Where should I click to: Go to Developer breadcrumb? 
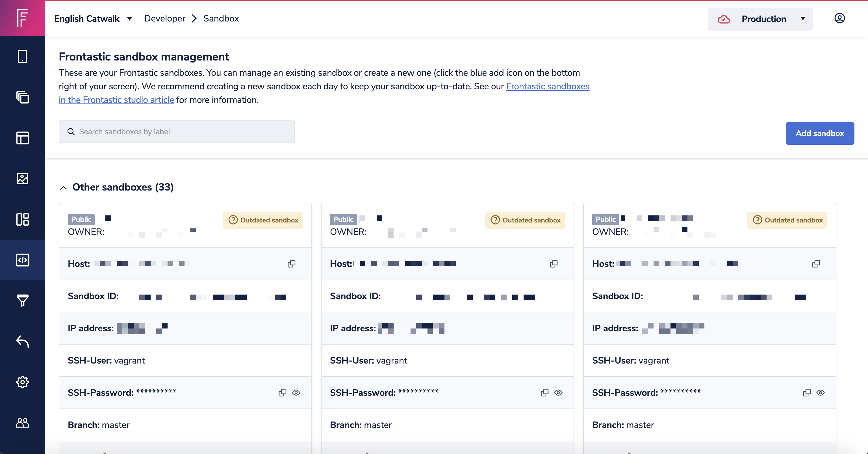pyautogui.click(x=164, y=19)
